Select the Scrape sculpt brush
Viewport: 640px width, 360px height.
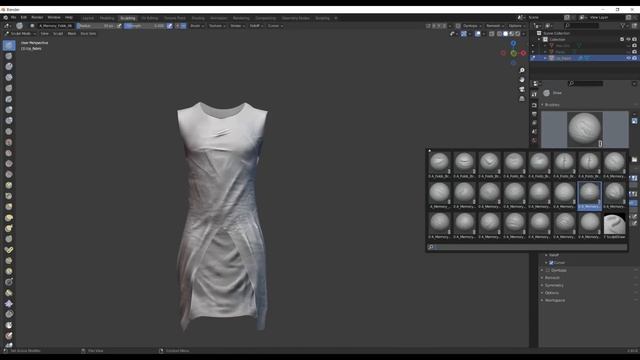[x=9, y=175]
